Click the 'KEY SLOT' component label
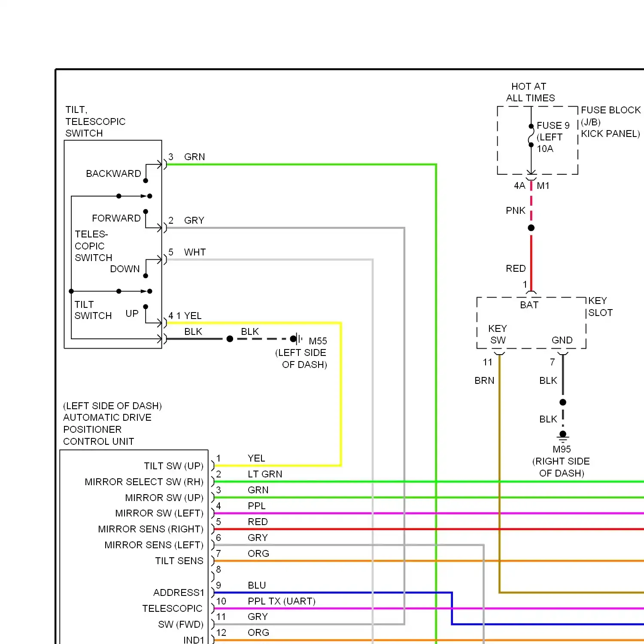 (x=600, y=307)
